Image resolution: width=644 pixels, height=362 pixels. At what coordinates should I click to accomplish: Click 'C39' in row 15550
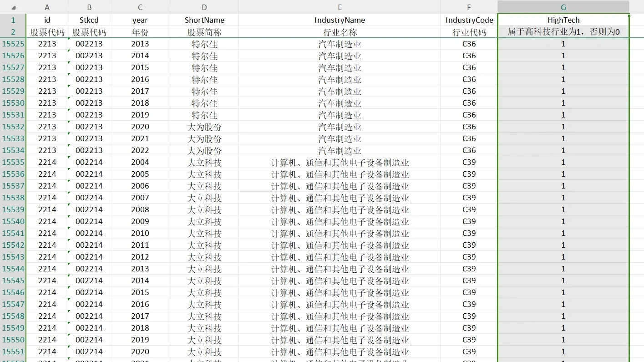pyautogui.click(x=469, y=340)
